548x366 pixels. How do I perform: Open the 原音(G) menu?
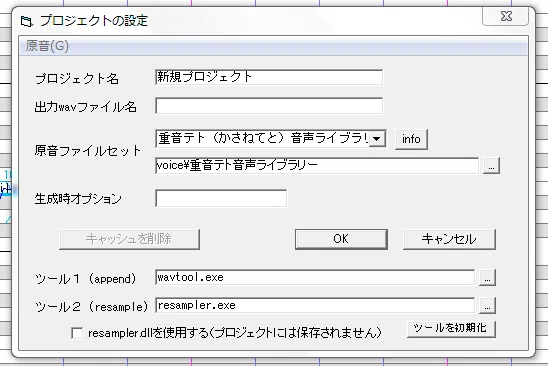pyautogui.click(x=47, y=46)
